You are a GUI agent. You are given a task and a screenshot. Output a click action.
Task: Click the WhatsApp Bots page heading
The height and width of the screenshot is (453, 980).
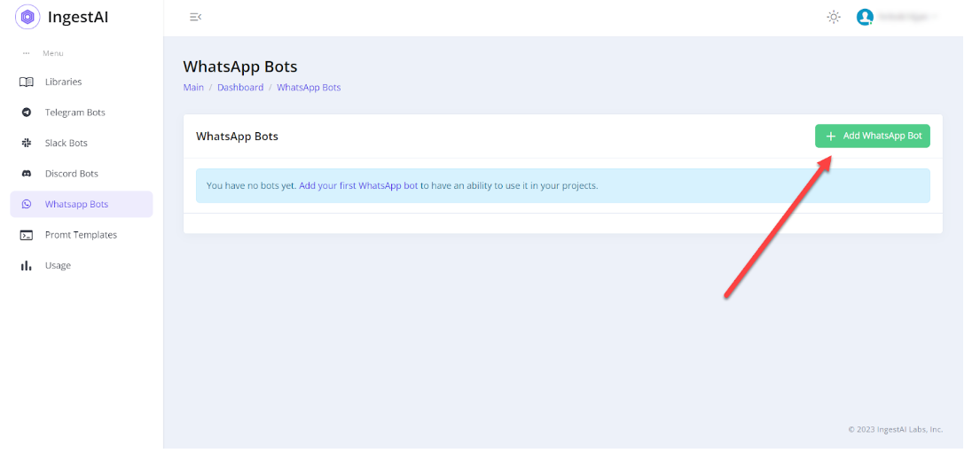coord(240,66)
